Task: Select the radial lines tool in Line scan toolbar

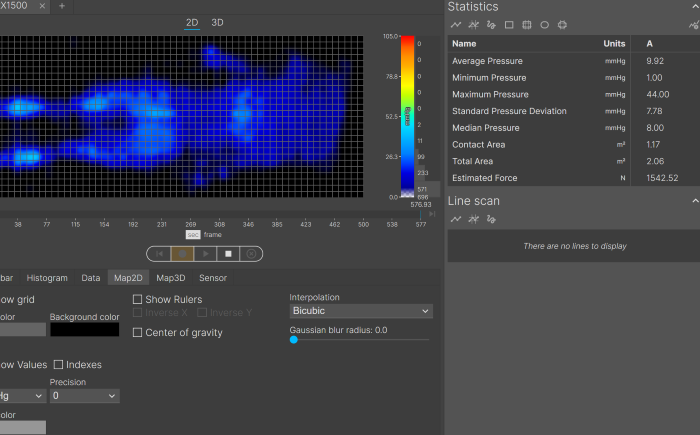Action: click(474, 219)
